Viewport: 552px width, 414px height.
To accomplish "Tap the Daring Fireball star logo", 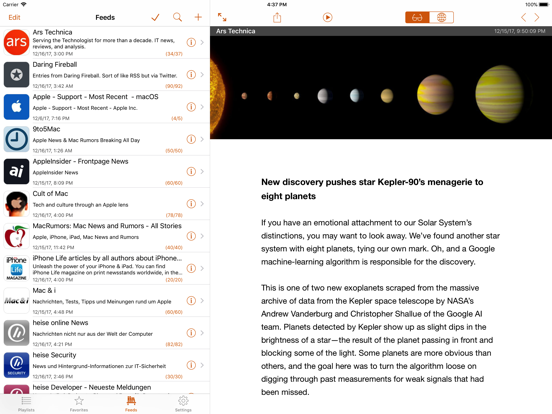I will click(x=17, y=75).
